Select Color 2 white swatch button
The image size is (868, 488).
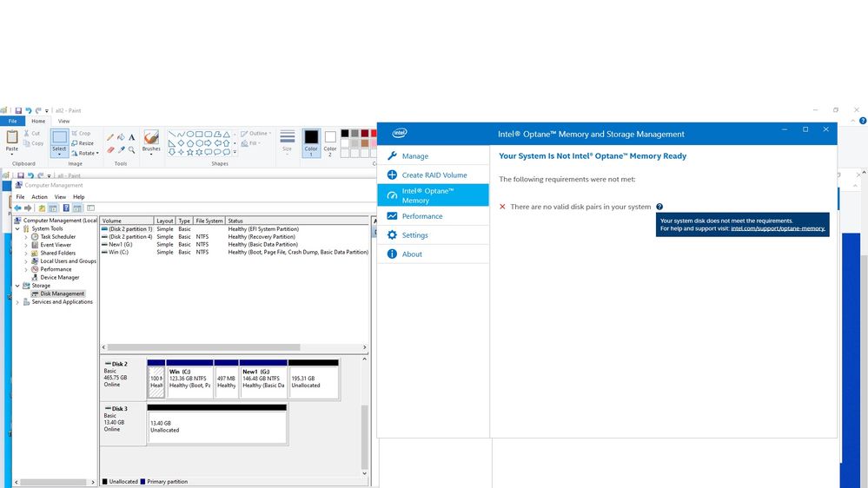tap(330, 142)
